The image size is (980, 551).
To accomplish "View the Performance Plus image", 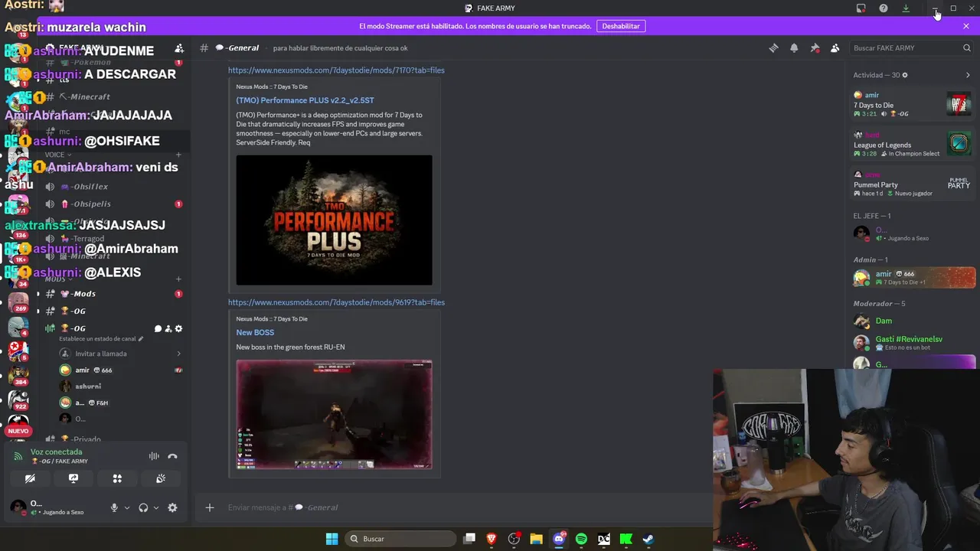I will [334, 220].
